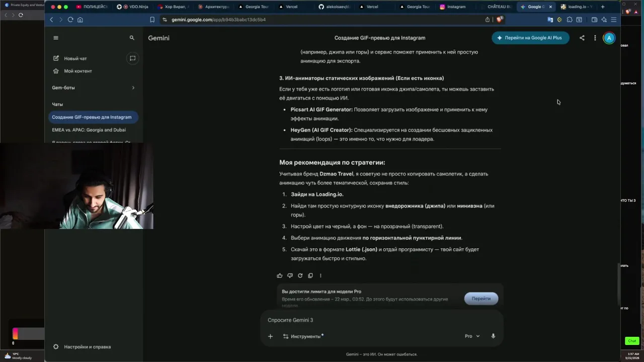Screen dimensions: 644x362
Task: Share the conversation via share icon
Action: point(582,38)
